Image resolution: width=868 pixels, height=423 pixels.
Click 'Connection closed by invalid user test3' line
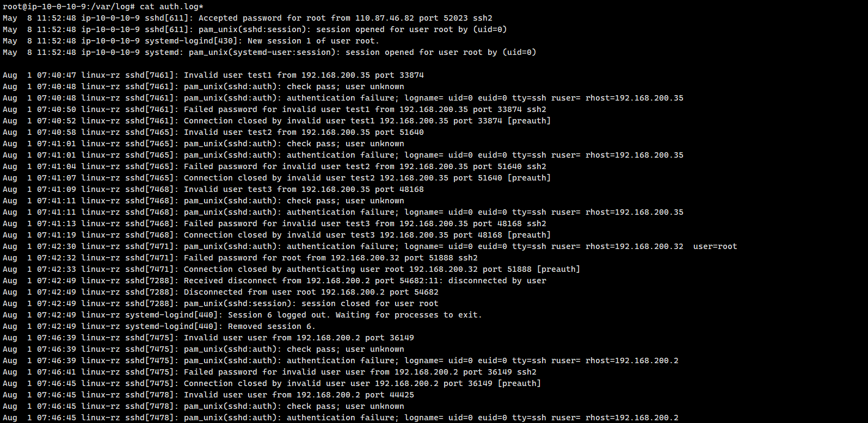[277, 235]
